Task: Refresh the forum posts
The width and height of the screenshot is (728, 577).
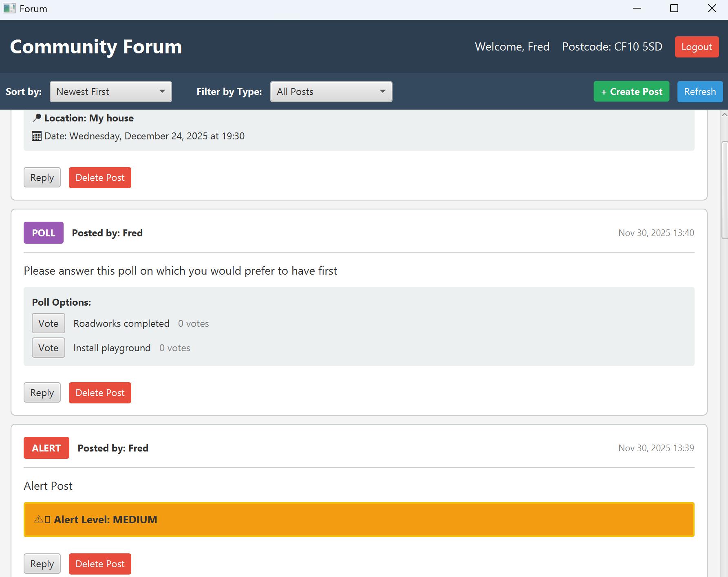Action: (699, 92)
